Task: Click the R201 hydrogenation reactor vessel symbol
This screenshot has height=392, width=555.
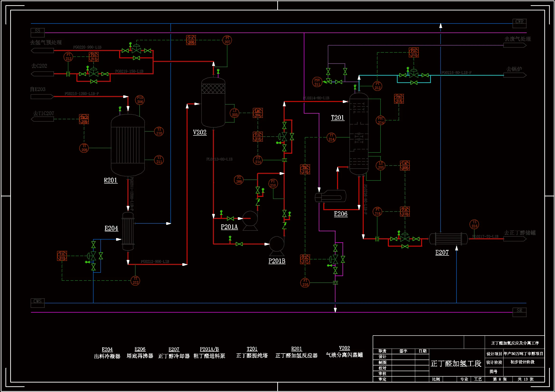Action: click(128, 145)
